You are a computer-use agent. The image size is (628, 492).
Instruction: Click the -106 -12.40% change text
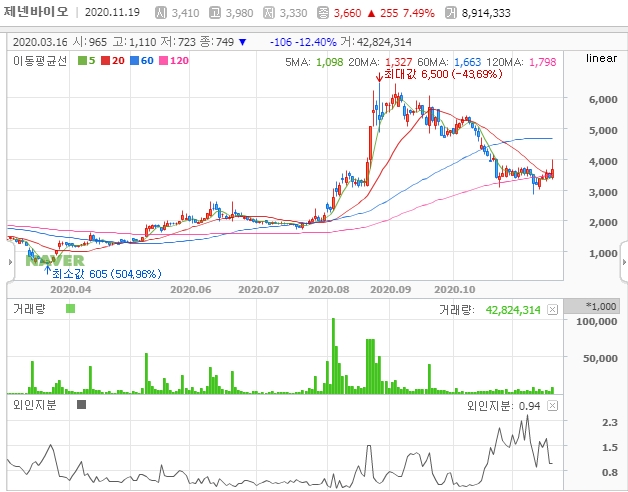[303, 42]
